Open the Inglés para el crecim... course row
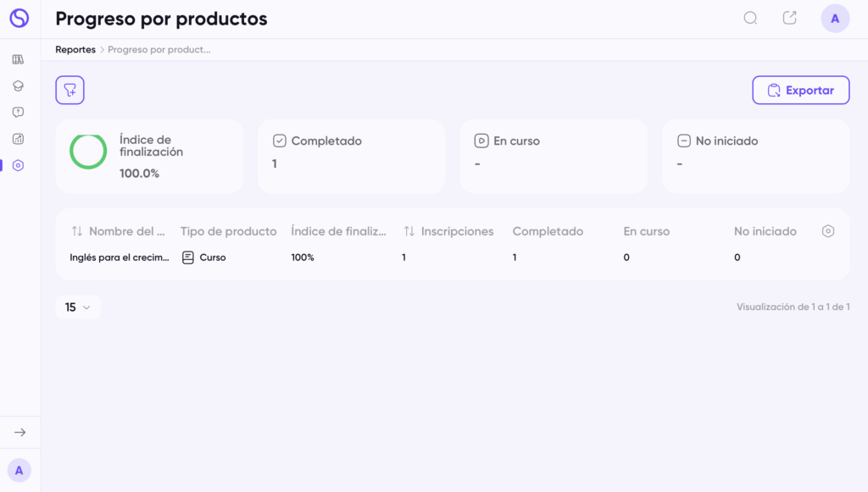 453,257
